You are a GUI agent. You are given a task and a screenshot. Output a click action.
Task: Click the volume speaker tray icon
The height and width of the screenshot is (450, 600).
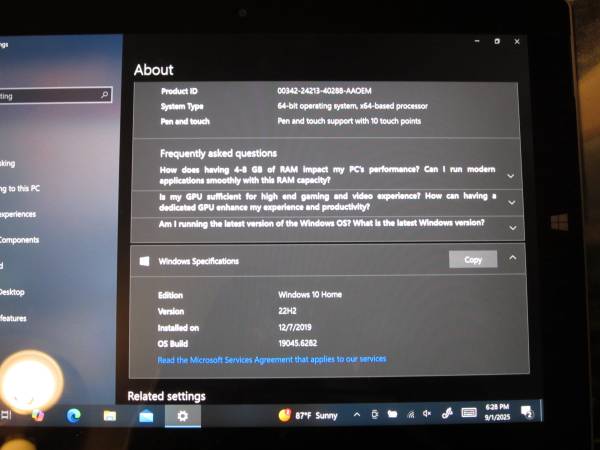(x=427, y=413)
